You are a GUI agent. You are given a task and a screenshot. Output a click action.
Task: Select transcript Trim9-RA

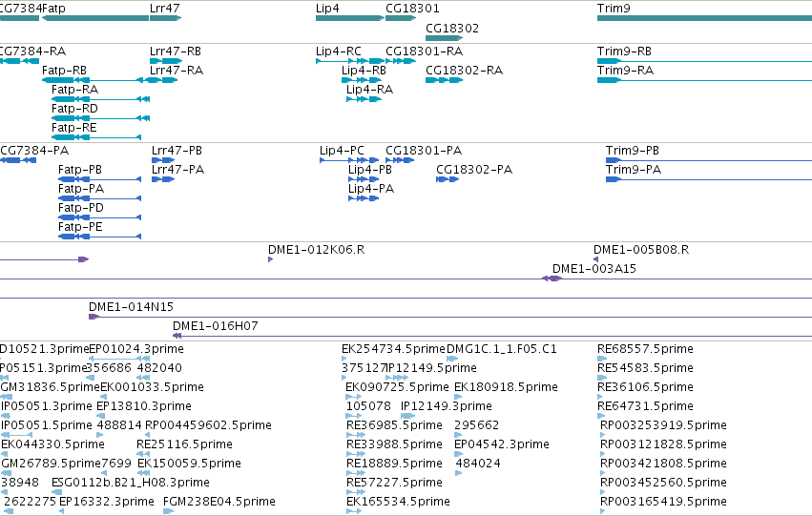coord(704,80)
